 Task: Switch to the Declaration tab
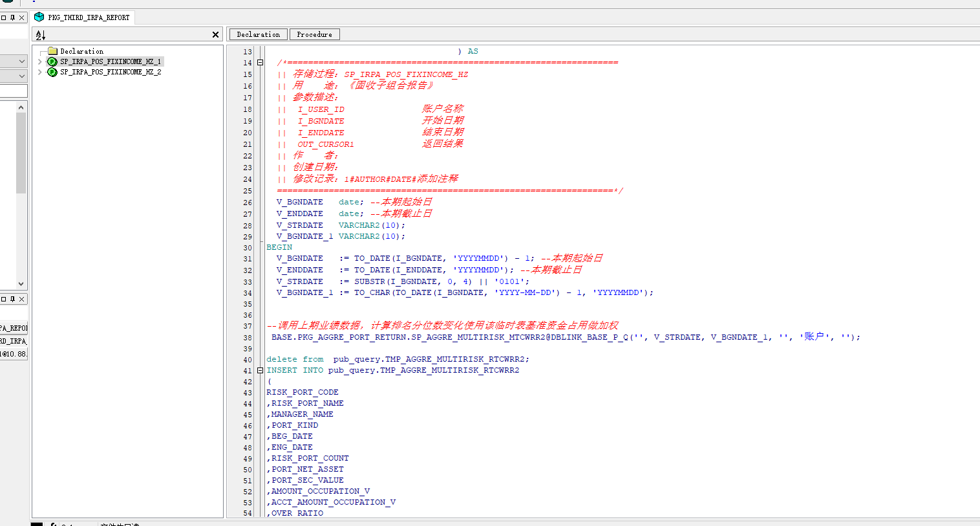pyautogui.click(x=259, y=34)
